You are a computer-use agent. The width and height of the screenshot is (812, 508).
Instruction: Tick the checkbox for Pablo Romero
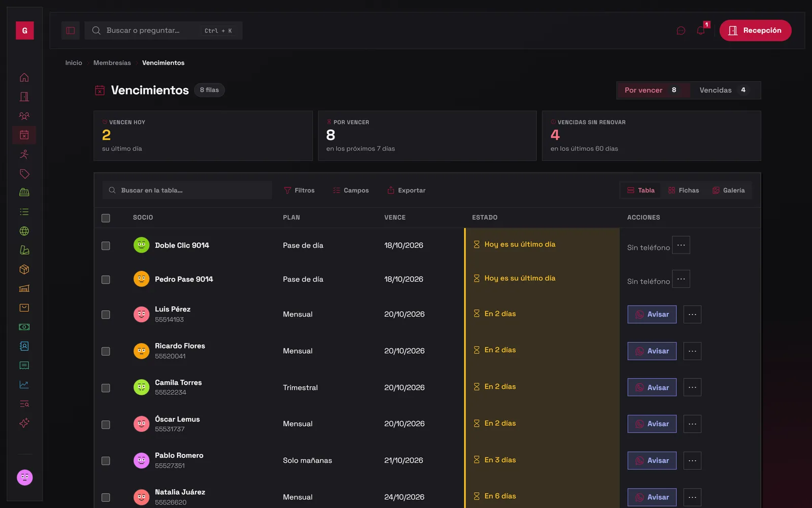coord(106,461)
